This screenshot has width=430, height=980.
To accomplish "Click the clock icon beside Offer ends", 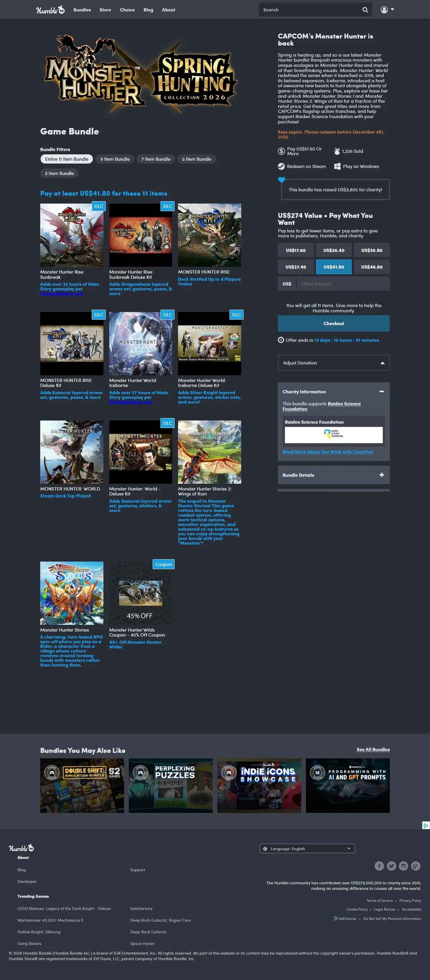I will (281, 340).
